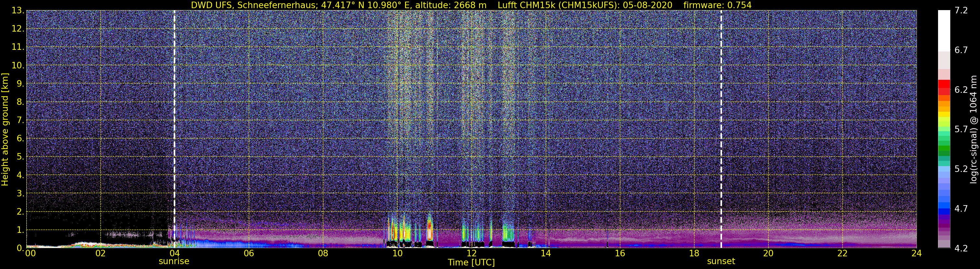This screenshot has height=269, width=980.
Task: Click the '22' time tick label
Action: click(x=842, y=253)
